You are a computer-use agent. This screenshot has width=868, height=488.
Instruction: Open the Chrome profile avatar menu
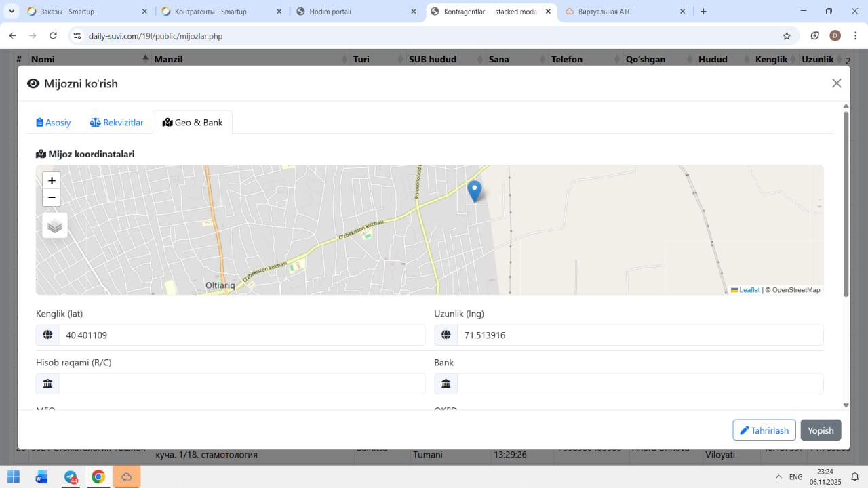pyautogui.click(x=835, y=36)
